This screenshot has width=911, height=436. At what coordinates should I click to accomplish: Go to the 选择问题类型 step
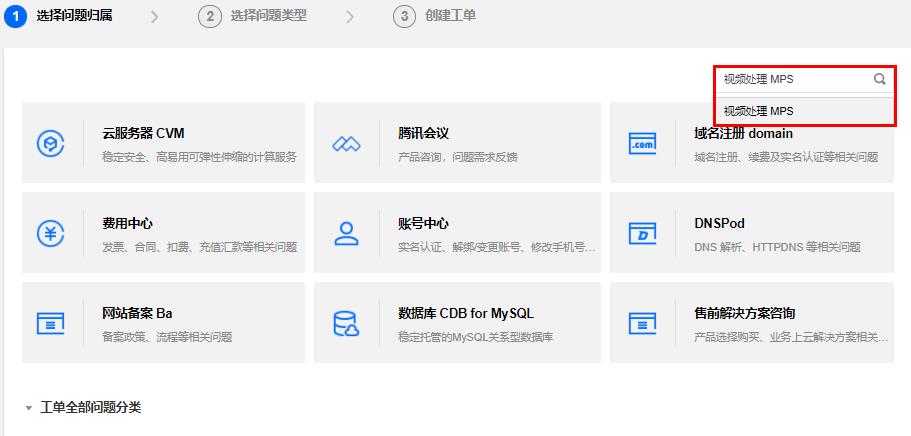(268, 16)
